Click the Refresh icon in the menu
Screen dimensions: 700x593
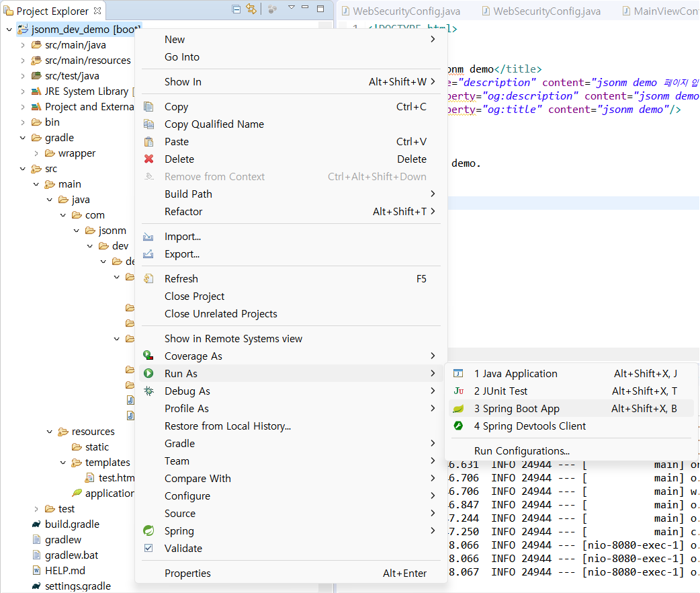pos(148,279)
